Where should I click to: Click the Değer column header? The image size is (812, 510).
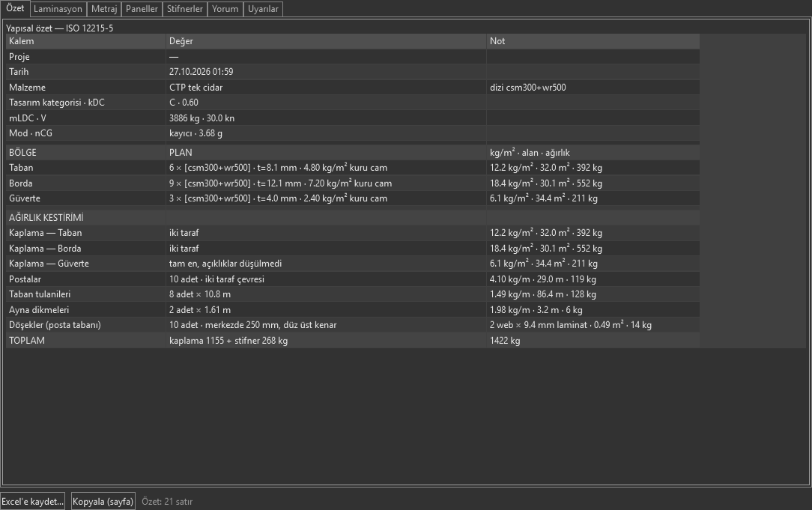(327, 41)
